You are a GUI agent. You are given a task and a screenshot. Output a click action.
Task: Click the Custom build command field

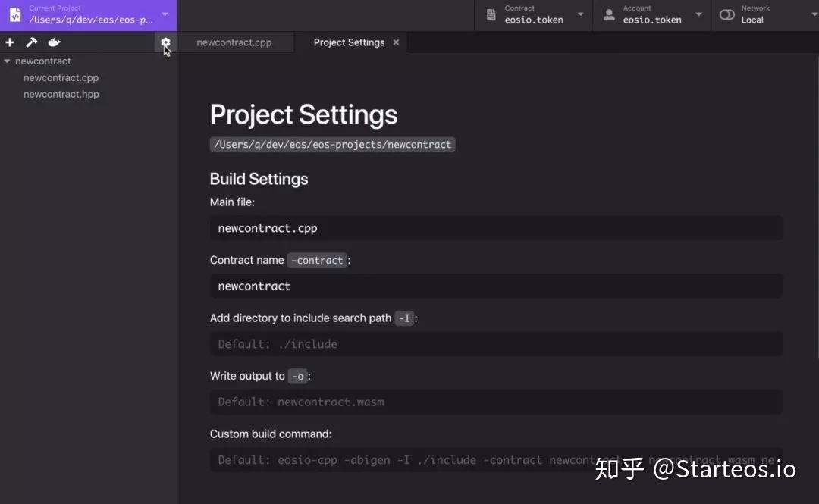496,460
